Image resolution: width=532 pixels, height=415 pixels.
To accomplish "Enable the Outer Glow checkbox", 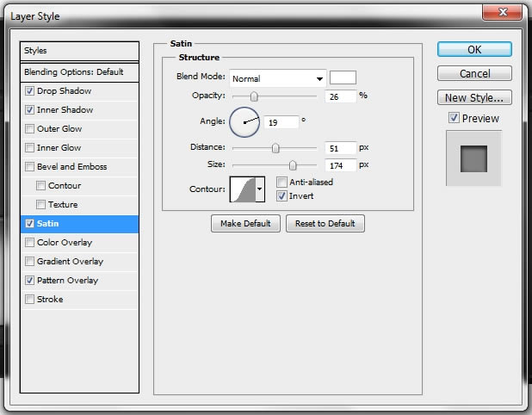I will pos(29,129).
